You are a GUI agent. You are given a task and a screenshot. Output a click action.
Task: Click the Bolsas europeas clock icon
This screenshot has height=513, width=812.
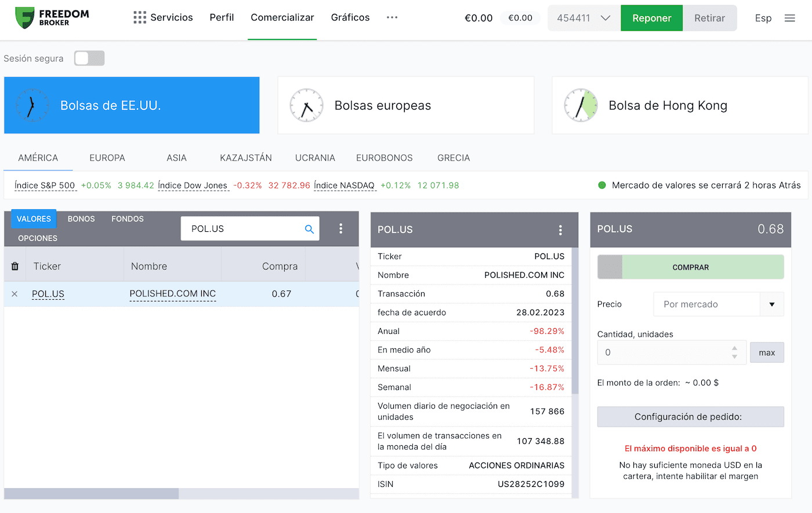coord(306,105)
